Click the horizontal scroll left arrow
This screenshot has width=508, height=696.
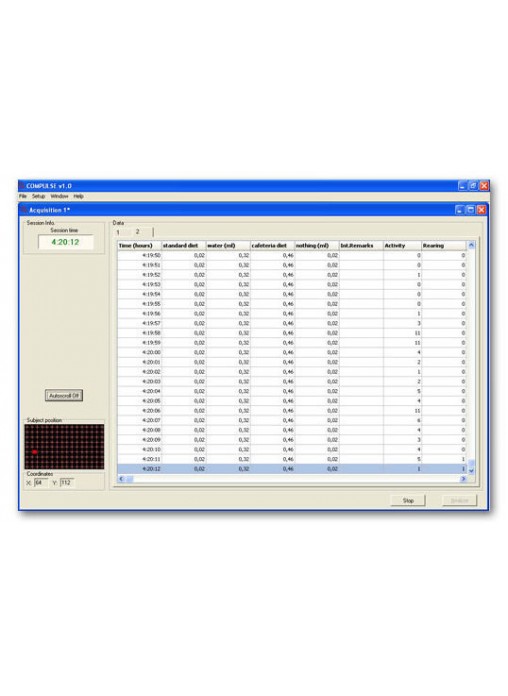[121, 479]
